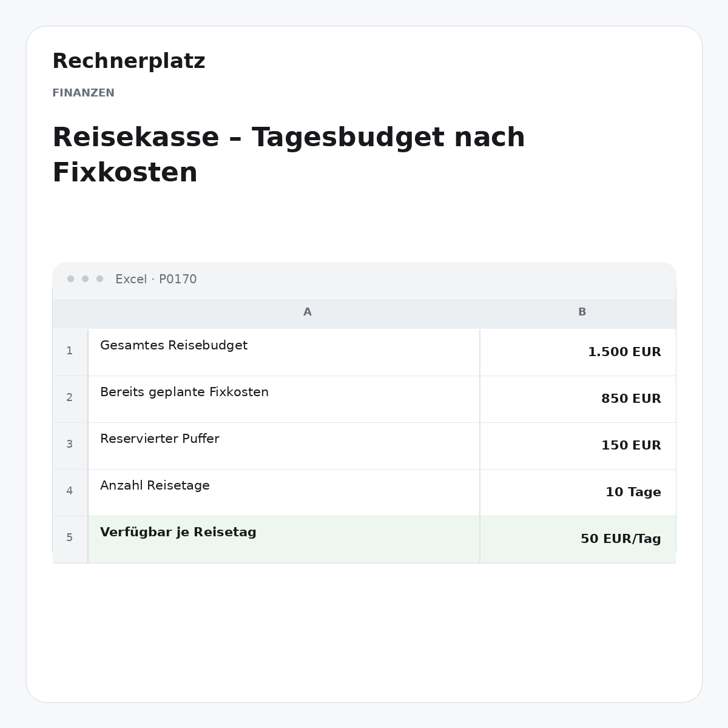This screenshot has width=728, height=728.
Task: Select row header 2
Action: click(x=70, y=399)
